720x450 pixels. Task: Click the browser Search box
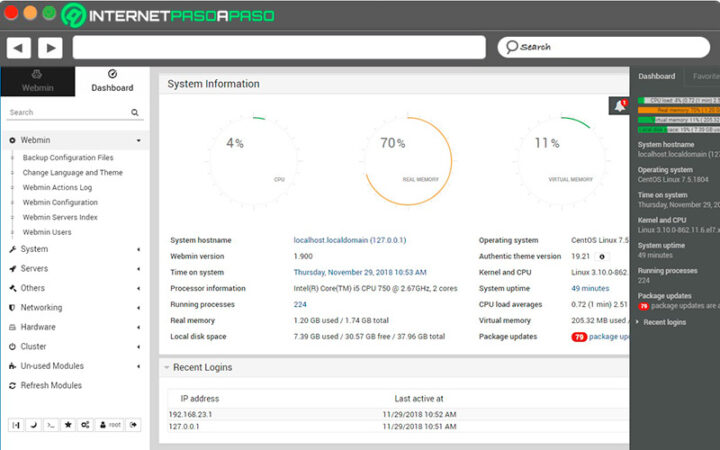(603, 47)
